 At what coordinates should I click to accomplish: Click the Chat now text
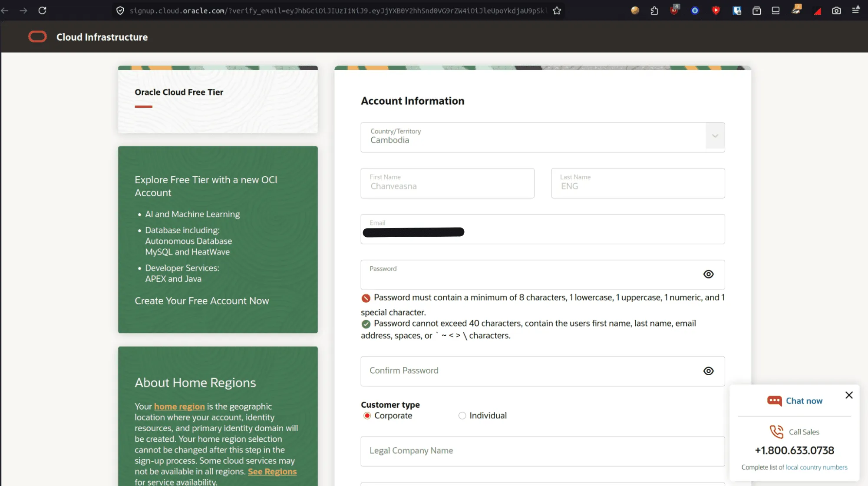(804, 401)
